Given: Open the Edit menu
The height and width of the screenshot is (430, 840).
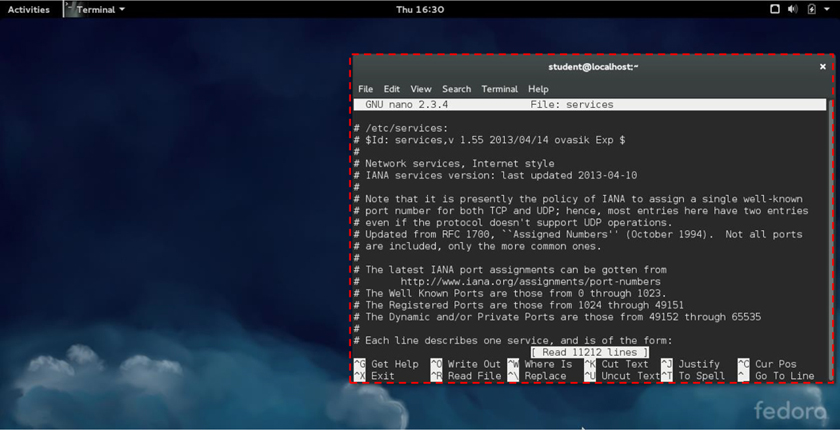Looking at the screenshot, I should 392,89.
